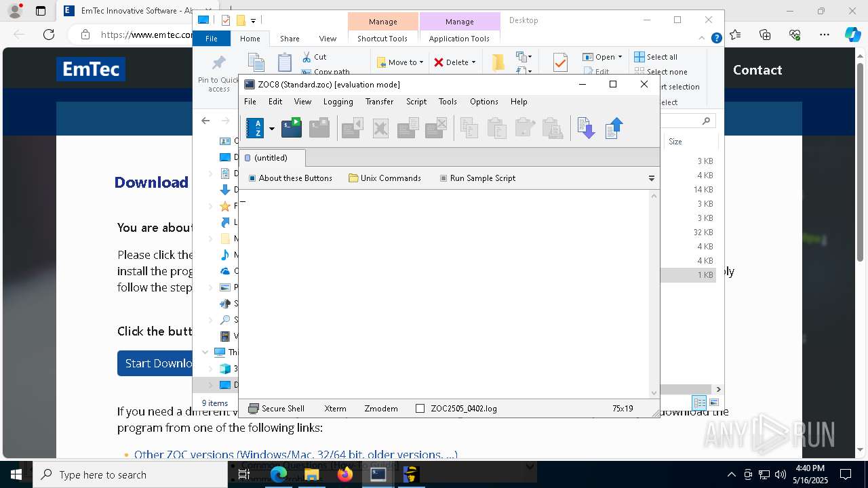Open the Script menu in ZOC

(x=416, y=102)
